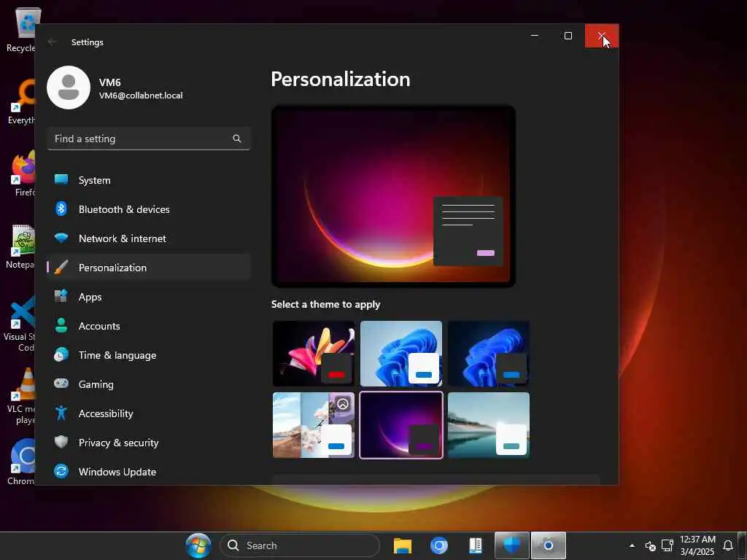The width and height of the screenshot is (747, 560).
Task: Open the Everything search desktop shortcut
Action: 22,102
